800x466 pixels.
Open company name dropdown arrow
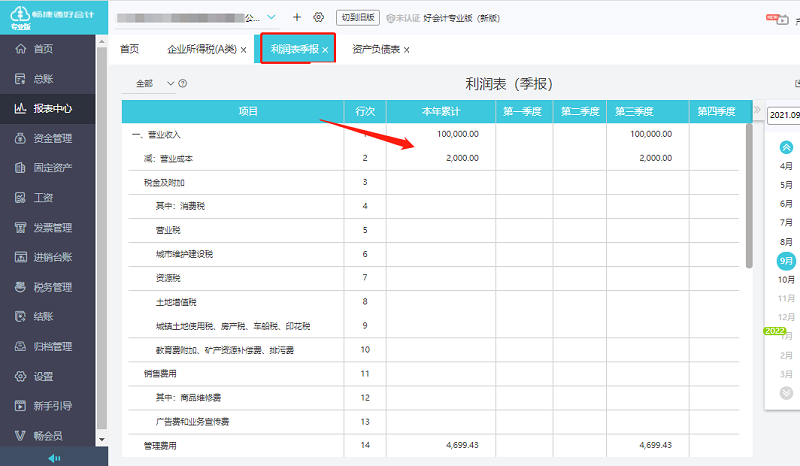tap(271, 17)
